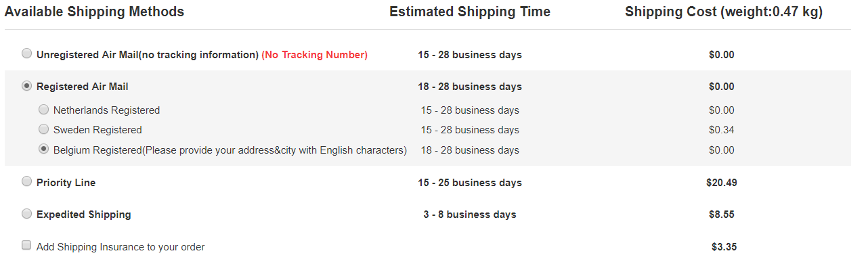The image size is (868, 268).
Task: Select Registered Air Mail radio button
Action: click(x=26, y=86)
